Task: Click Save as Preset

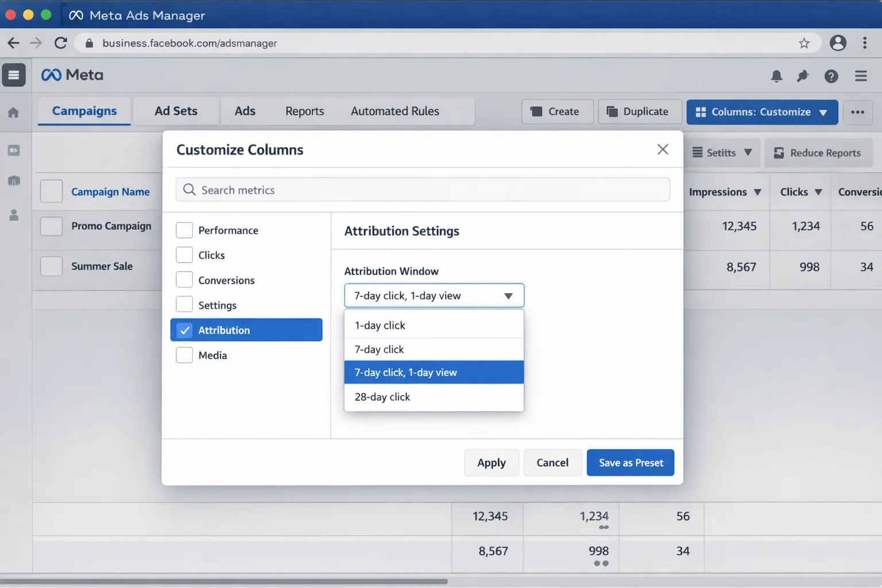Action: pos(630,462)
